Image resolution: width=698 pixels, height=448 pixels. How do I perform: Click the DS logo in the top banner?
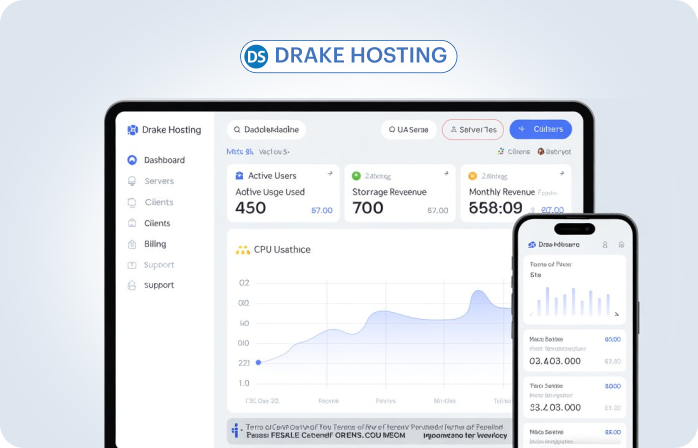[256, 56]
